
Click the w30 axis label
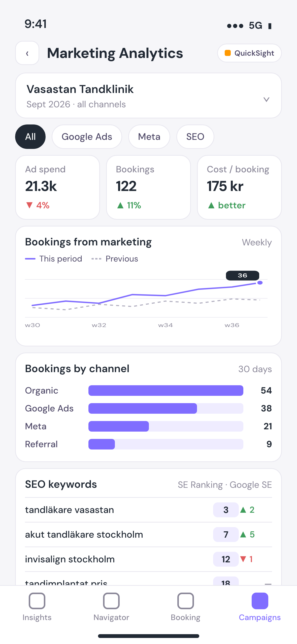click(x=32, y=325)
